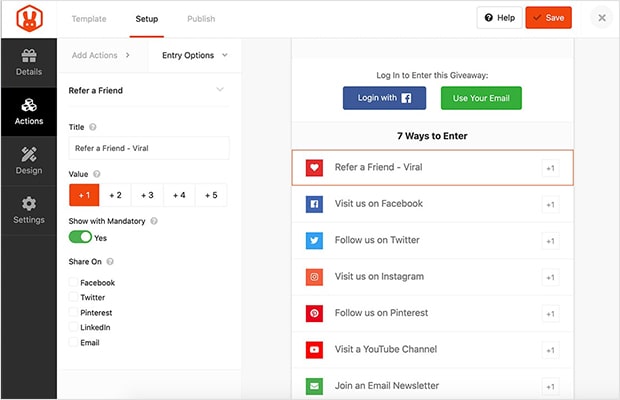This screenshot has height=400, width=620.
Task: Open the Actions sidebar section
Action: click(x=29, y=112)
